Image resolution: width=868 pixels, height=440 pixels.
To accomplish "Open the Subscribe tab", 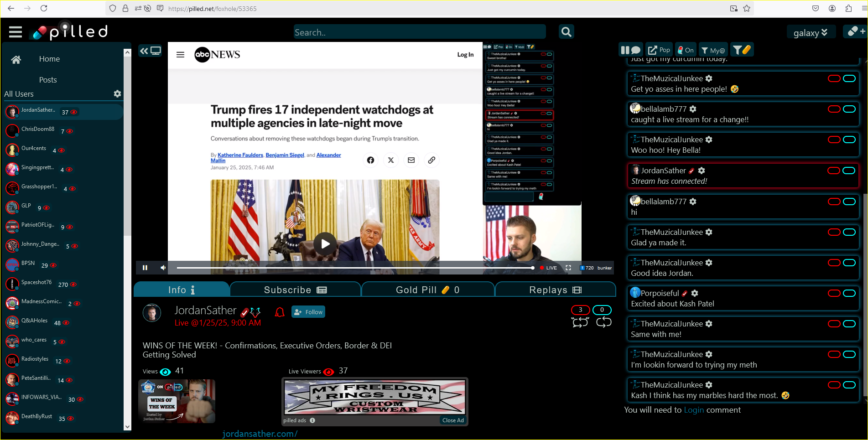I will point(295,290).
